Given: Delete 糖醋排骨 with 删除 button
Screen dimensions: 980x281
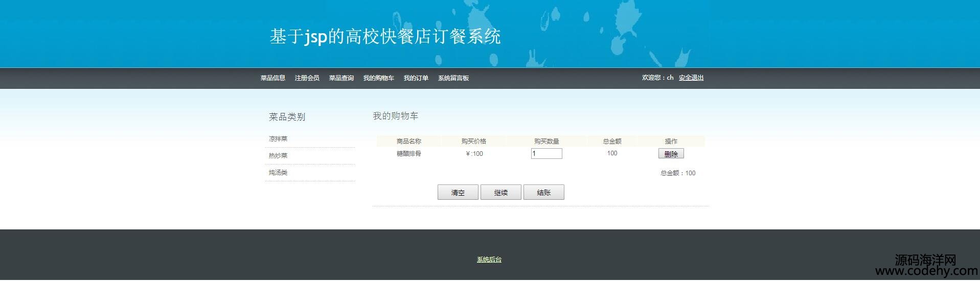Looking at the screenshot, I should 671,154.
